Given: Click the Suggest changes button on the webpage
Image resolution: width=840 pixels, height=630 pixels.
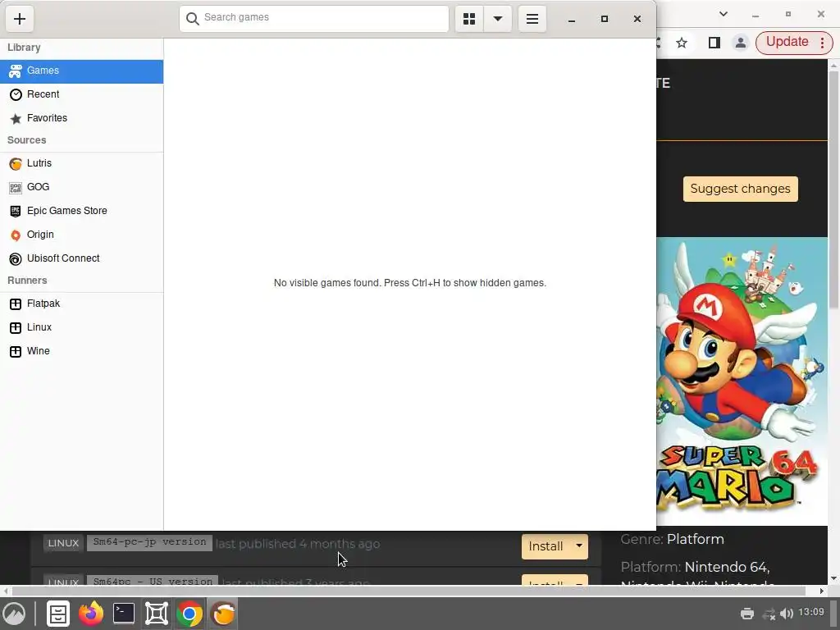Looking at the screenshot, I should click(741, 189).
